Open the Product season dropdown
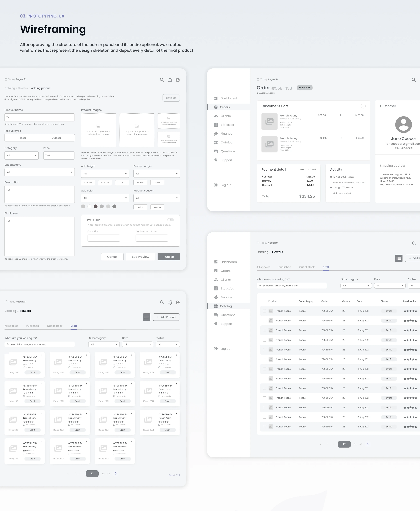The height and width of the screenshot is (511, 420). pos(157,198)
